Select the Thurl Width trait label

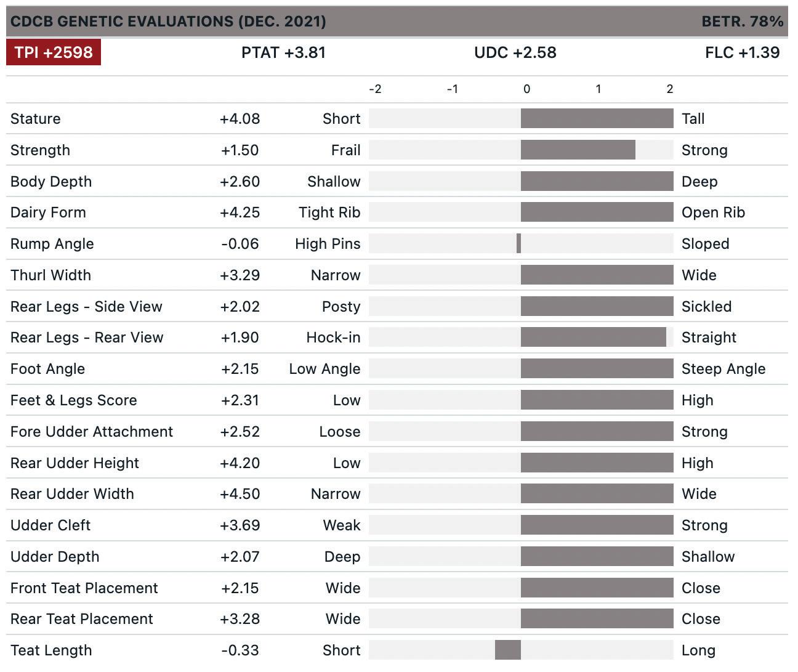pyautogui.click(x=50, y=275)
